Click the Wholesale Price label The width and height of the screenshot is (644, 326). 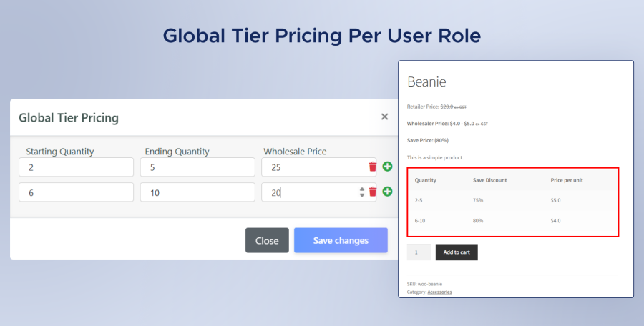(x=295, y=152)
